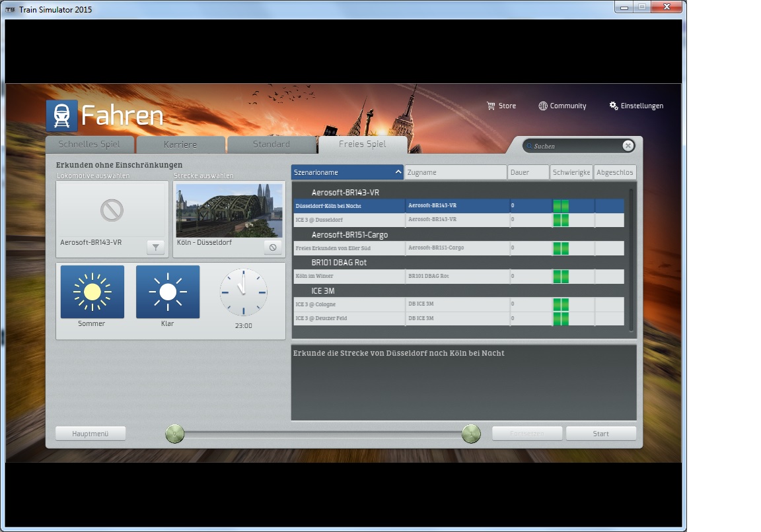
Task: Click the magnifier icon in search box
Action: pos(529,146)
